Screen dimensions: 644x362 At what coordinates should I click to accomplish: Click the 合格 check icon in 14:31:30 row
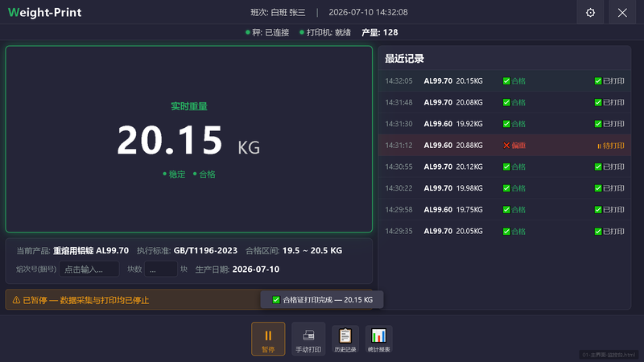pos(506,124)
